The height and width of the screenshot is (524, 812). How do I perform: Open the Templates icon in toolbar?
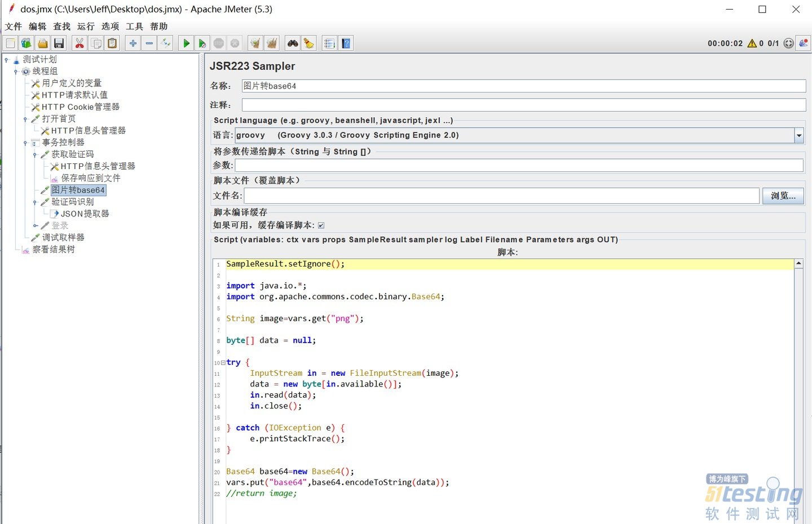click(27, 43)
